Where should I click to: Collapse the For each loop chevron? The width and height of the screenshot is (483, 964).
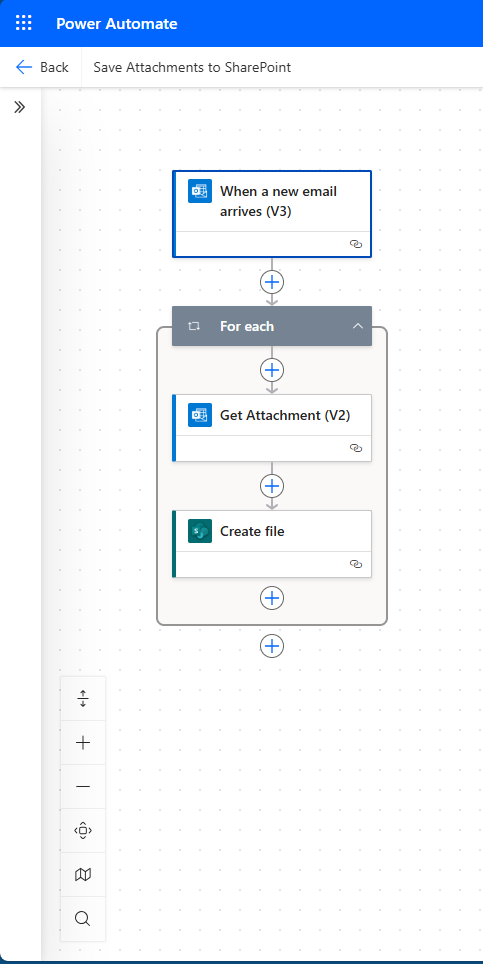coord(358,326)
